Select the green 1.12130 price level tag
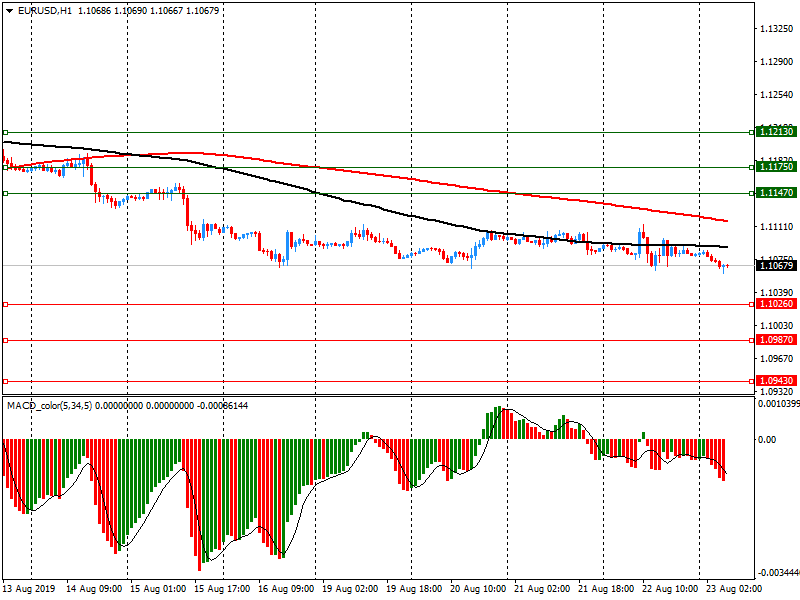 [777, 132]
